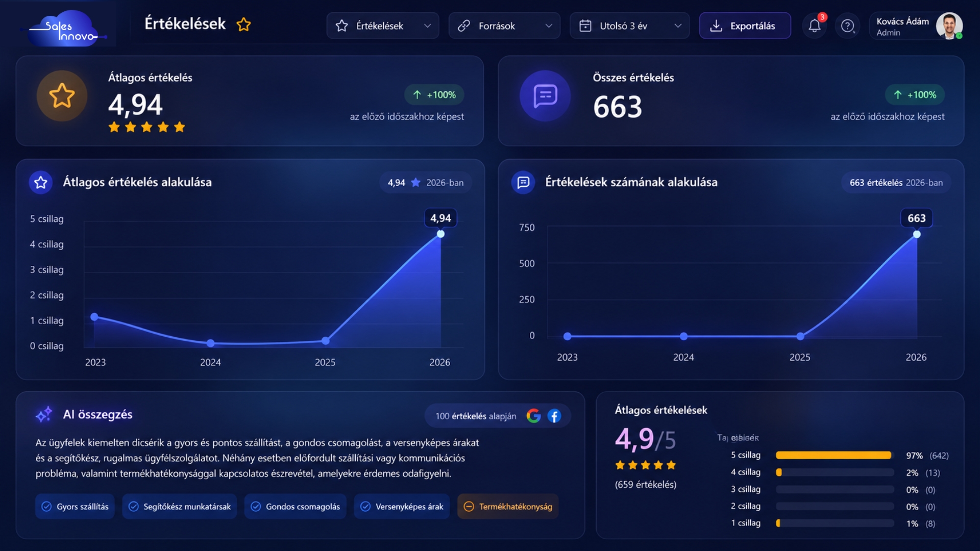
Task: Select the 2026 data point on average rating chart
Action: [440, 234]
